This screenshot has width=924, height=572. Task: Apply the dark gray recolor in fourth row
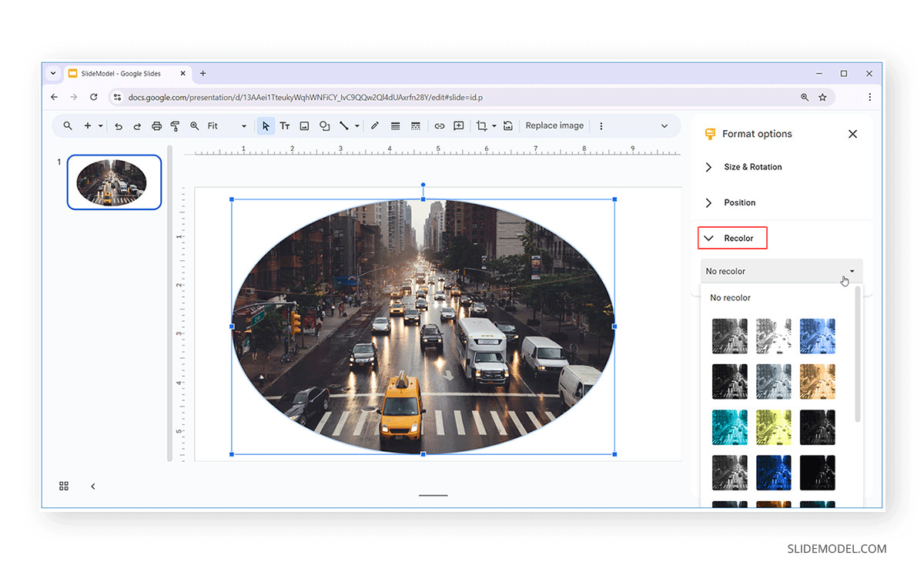pos(730,473)
